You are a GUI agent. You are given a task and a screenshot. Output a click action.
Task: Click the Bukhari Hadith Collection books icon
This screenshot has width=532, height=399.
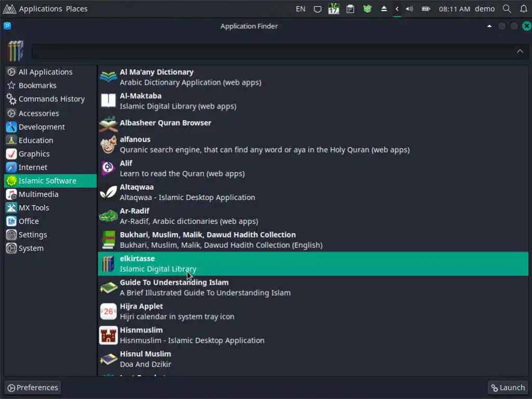tap(108, 240)
